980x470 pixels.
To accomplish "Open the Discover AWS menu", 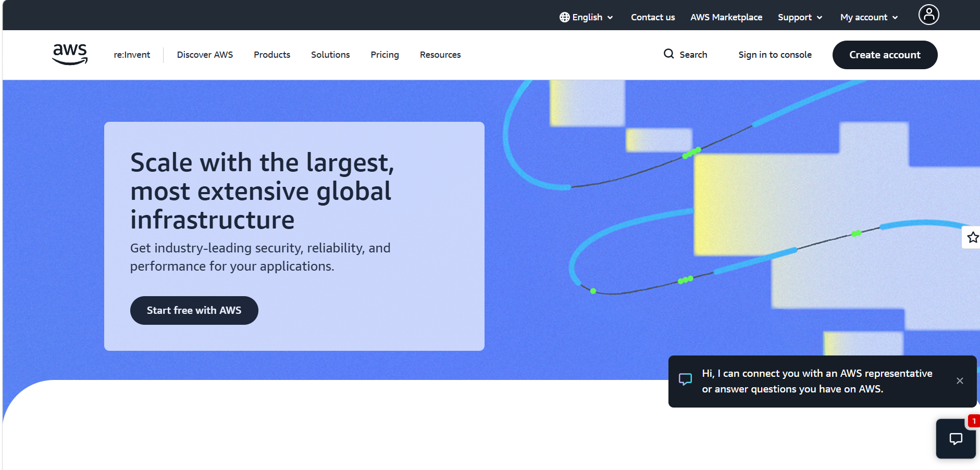I will (x=205, y=55).
